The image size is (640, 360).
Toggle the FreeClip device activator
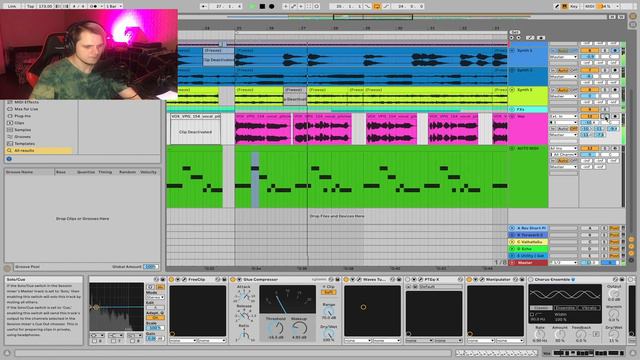171,280
